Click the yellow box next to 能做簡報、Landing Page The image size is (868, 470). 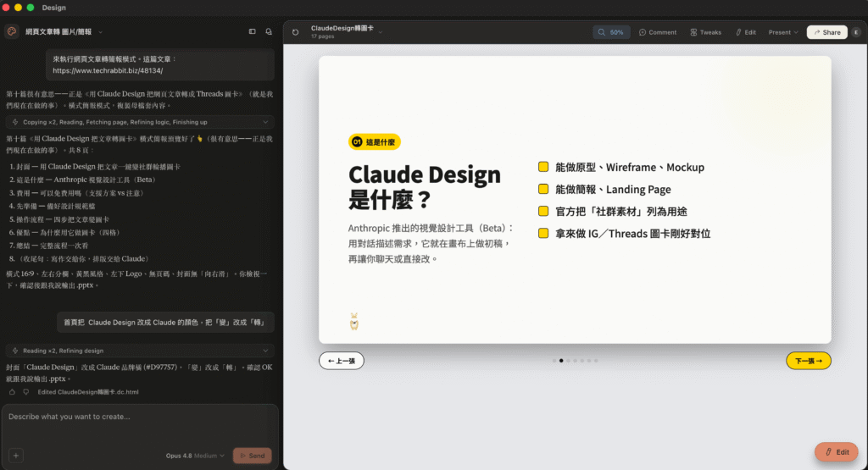543,189
